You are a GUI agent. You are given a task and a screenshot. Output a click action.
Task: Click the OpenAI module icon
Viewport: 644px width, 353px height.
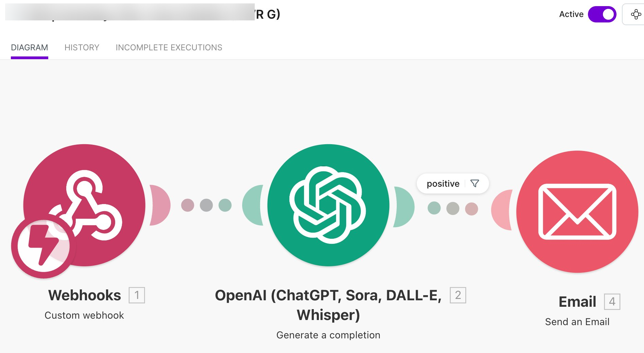[328, 205]
